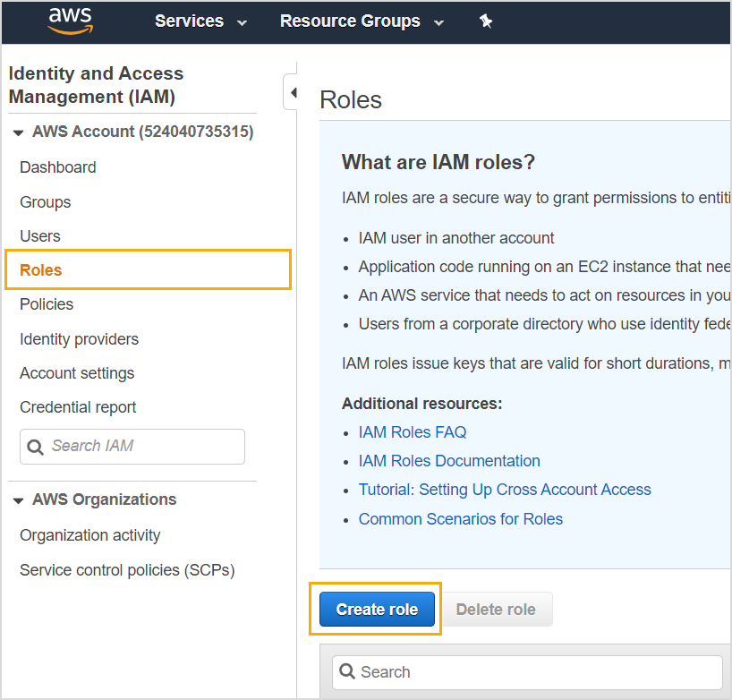Screen dimensions: 732x700
Task: Open the Resource Groups dropdown
Action: (362, 21)
